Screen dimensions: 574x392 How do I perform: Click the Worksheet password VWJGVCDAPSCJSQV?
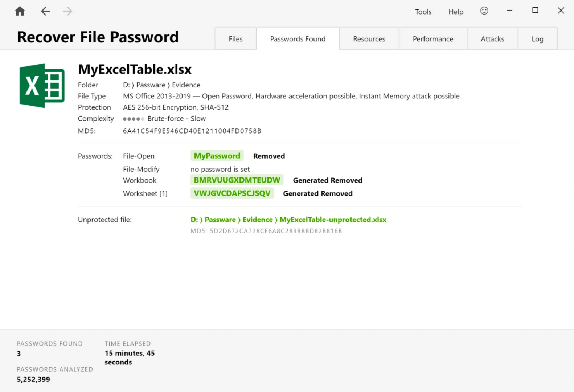click(232, 193)
